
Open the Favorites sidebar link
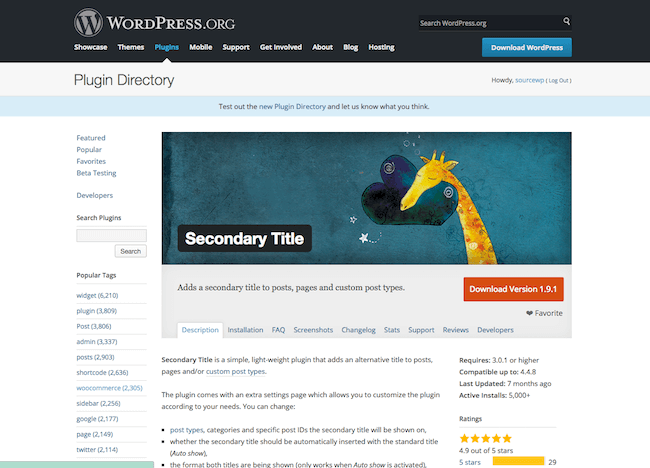click(91, 161)
